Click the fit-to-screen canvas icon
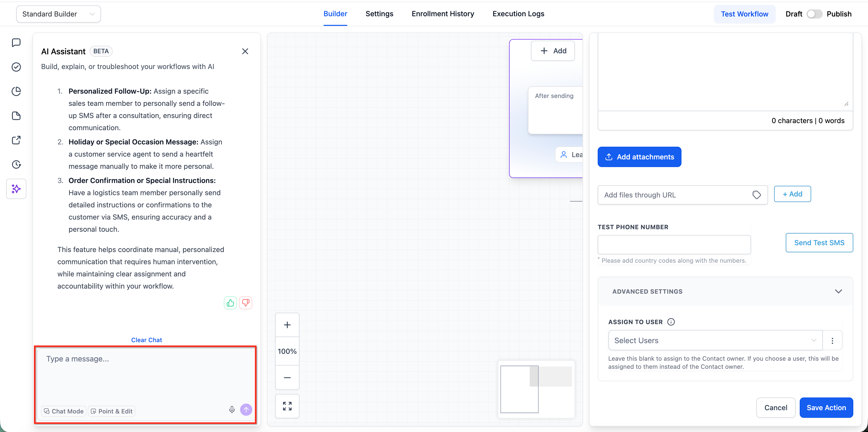 (287, 406)
